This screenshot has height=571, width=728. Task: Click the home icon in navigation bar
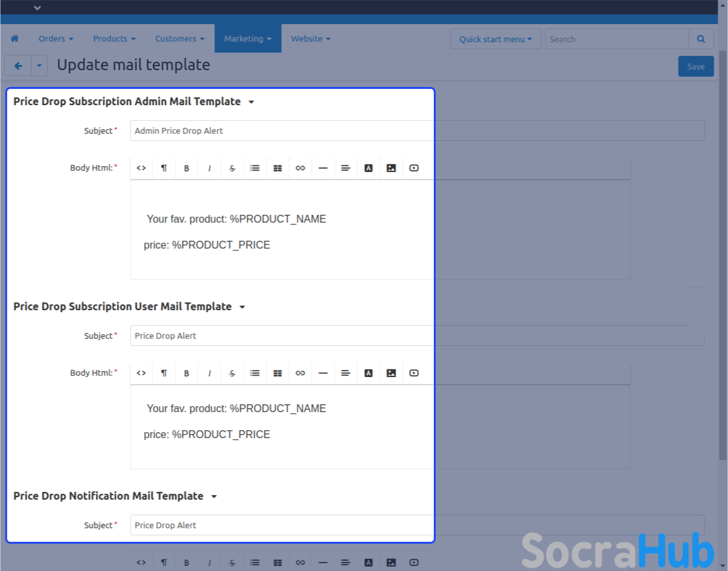pos(14,39)
